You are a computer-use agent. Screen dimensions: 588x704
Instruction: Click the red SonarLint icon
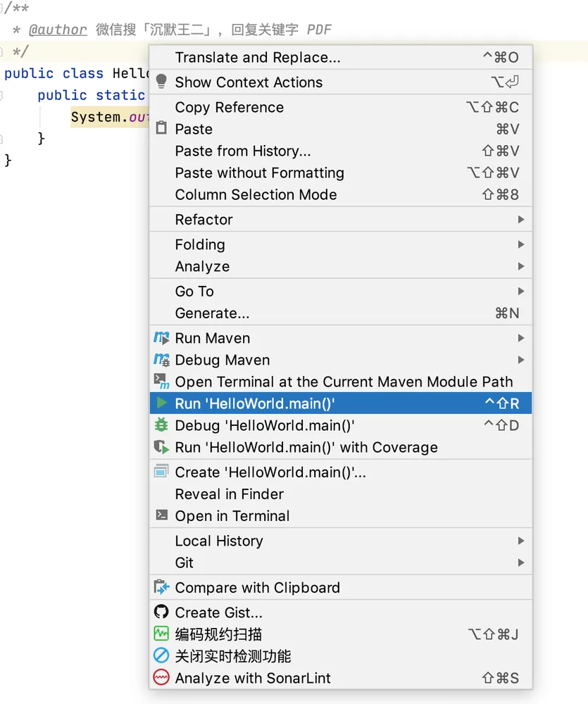[161, 677]
